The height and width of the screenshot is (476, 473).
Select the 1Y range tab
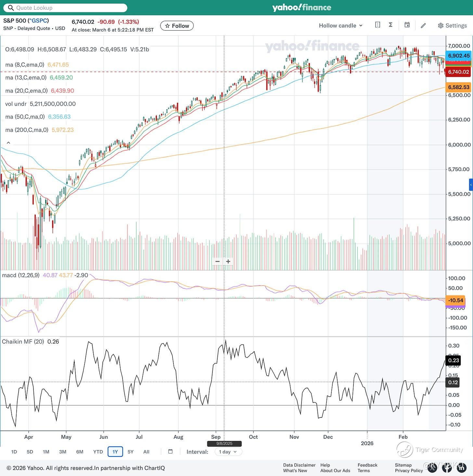[x=115, y=452]
